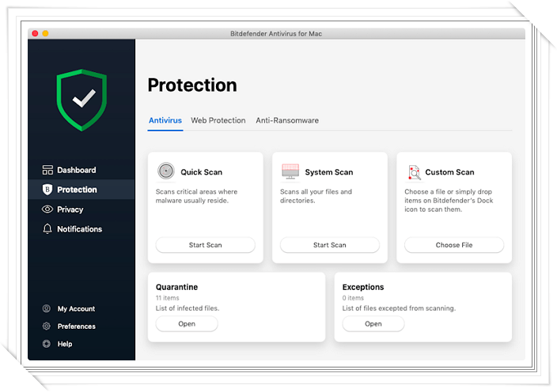Click the Custom Scan card title
Screen dimensions: 557x392
(449, 172)
